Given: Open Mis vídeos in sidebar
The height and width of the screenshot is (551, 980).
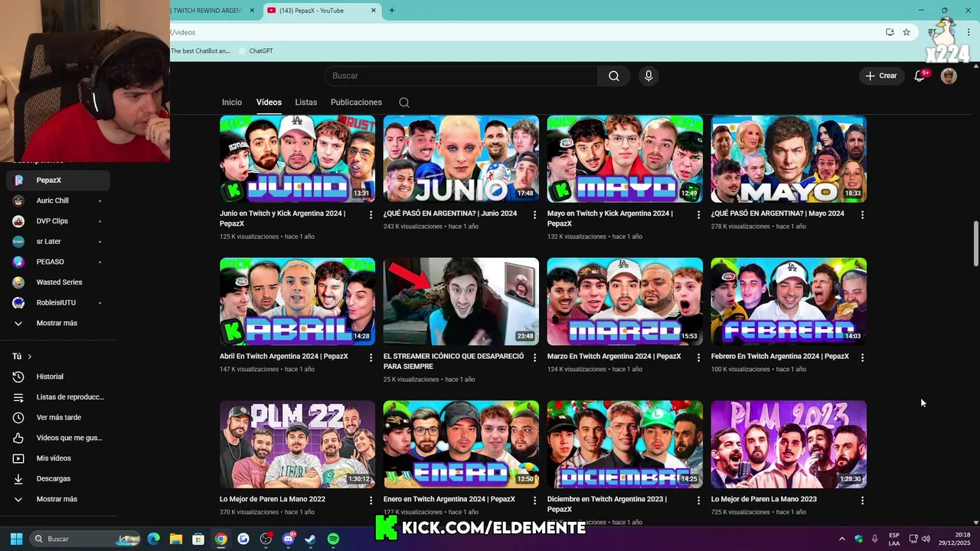Looking at the screenshot, I should coord(58,458).
